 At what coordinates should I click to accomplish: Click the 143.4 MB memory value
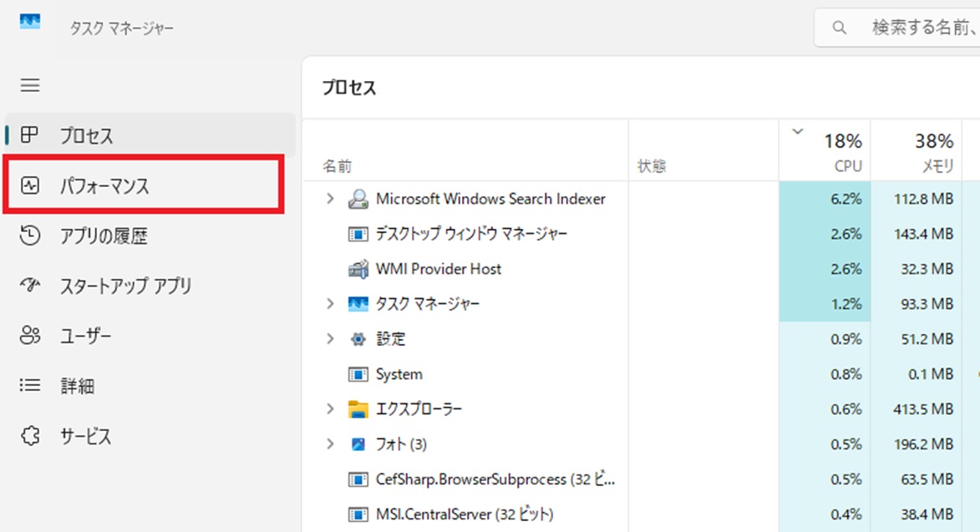tap(924, 234)
